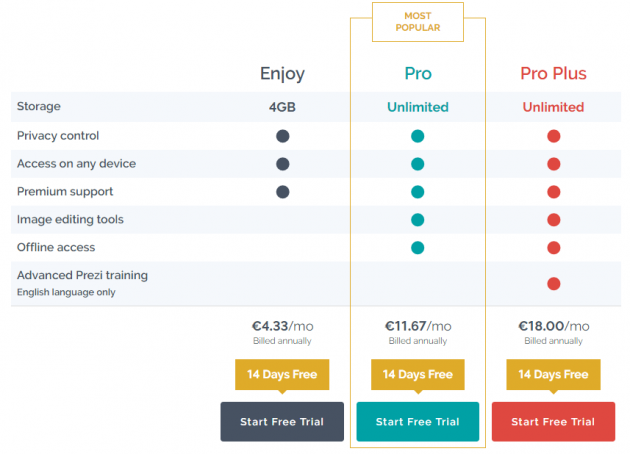Select the Most Popular label box
The height and width of the screenshot is (454, 630).
coord(418,22)
